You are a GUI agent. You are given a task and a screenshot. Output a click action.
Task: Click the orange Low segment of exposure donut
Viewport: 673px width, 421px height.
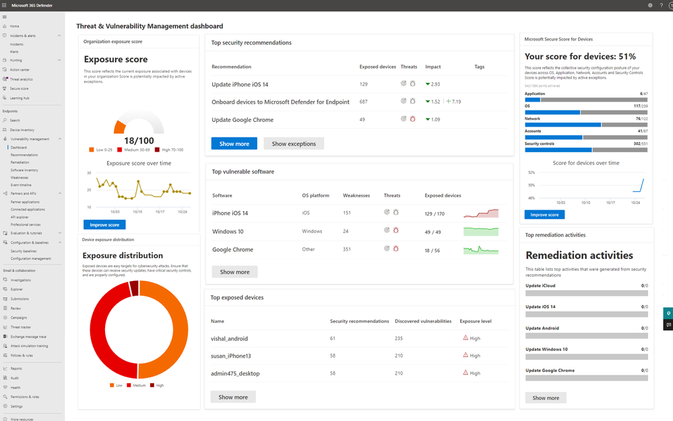tap(180, 330)
